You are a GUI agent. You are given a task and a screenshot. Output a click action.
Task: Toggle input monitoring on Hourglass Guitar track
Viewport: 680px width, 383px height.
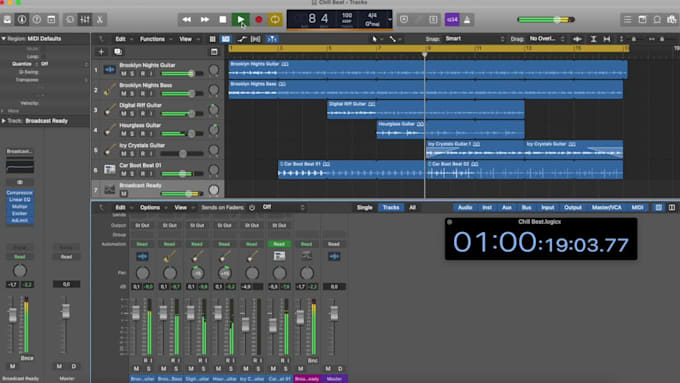coord(151,134)
